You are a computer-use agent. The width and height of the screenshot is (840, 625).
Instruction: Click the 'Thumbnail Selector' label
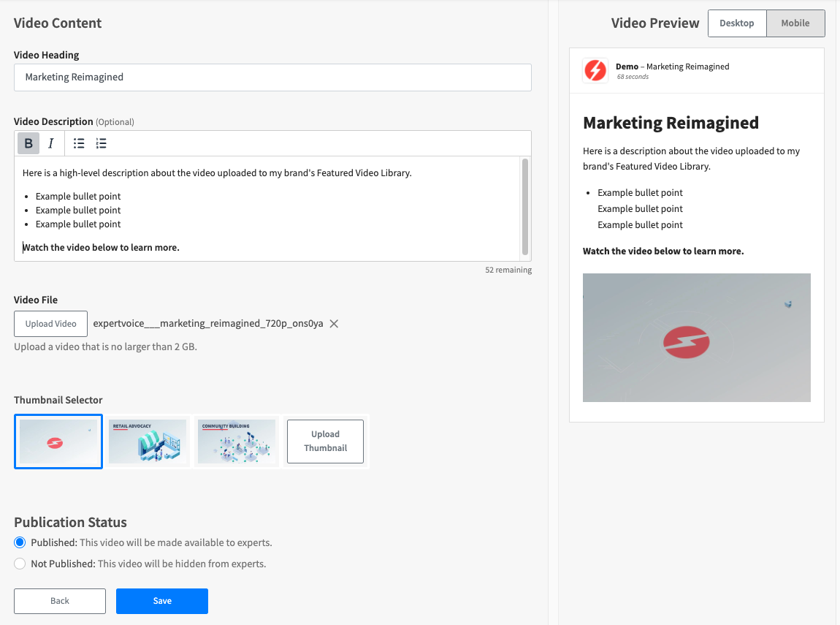[x=58, y=400]
